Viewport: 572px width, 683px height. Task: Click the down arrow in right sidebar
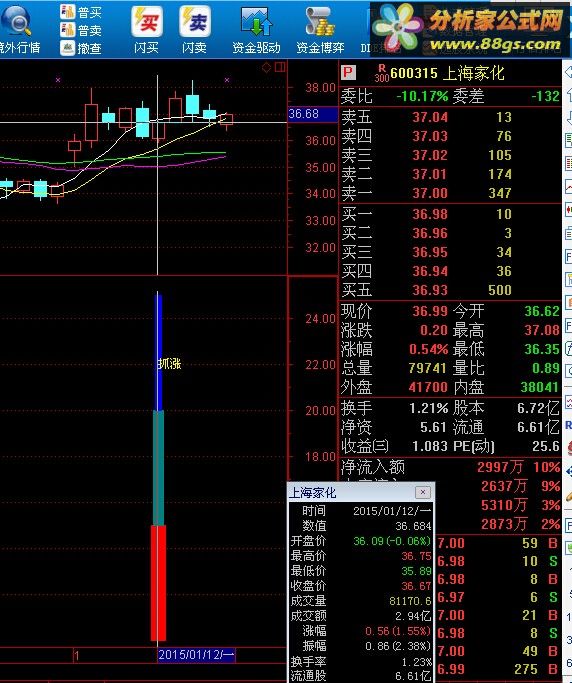(x=569, y=118)
